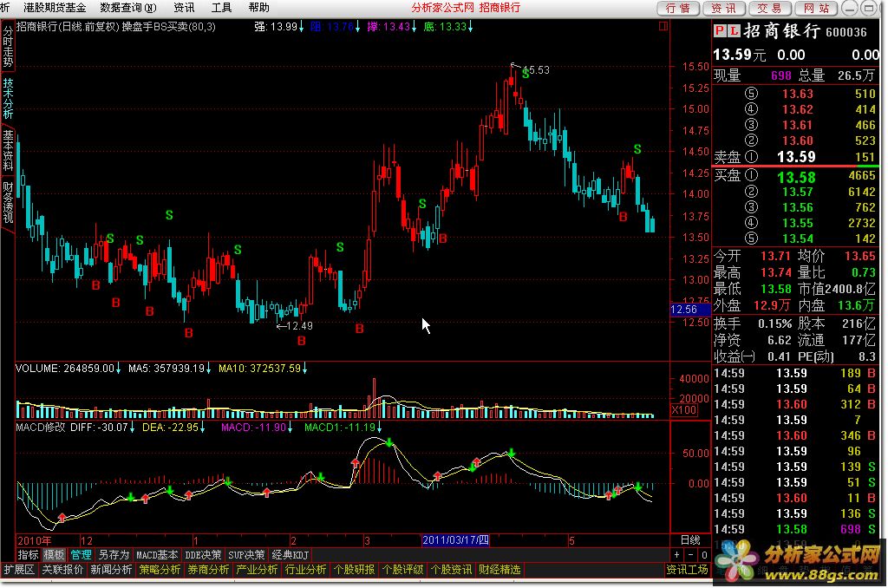Click the plus zoom-in button below chart
The height and width of the screenshot is (588, 888).
[676, 555]
